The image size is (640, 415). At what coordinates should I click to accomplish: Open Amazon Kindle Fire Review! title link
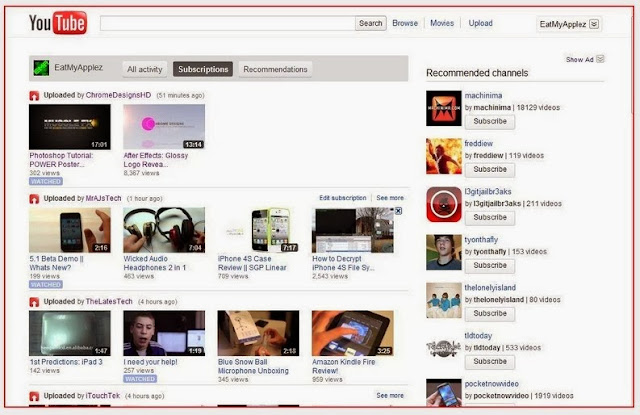click(343, 366)
